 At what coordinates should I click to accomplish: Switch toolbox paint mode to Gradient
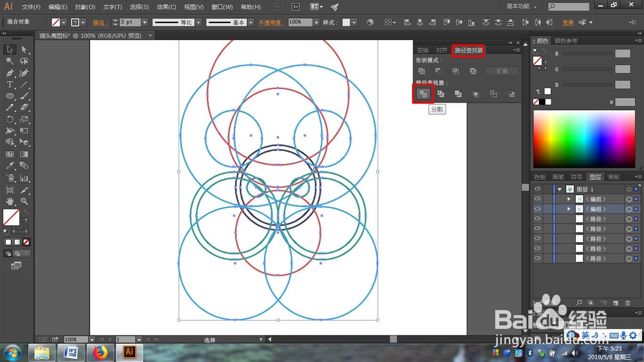(17, 242)
